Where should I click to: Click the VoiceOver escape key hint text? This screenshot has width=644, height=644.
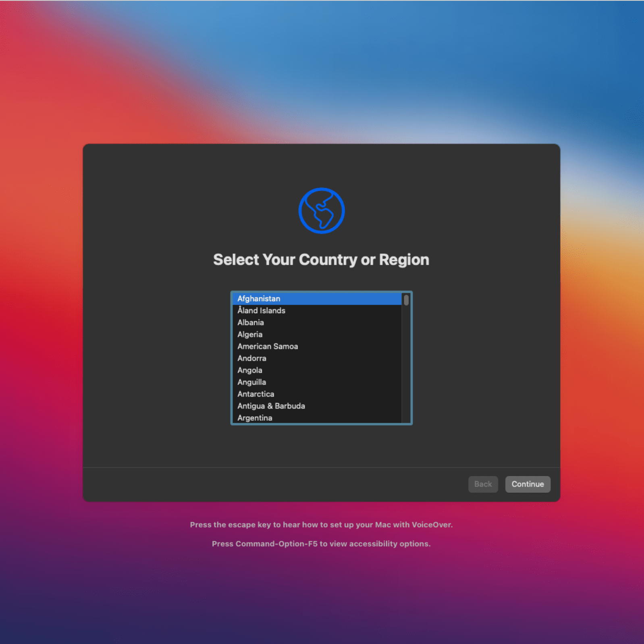pos(321,525)
